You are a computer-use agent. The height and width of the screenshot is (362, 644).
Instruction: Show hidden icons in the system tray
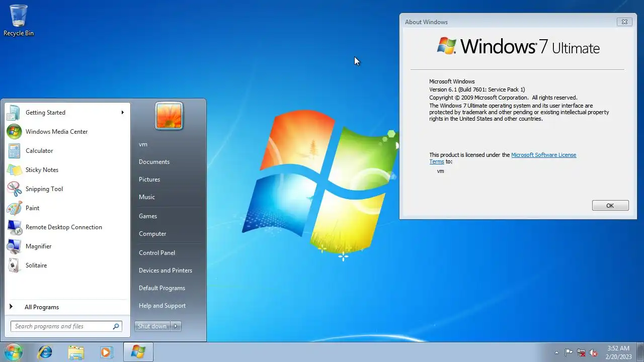pyautogui.click(x=556, y=352)
